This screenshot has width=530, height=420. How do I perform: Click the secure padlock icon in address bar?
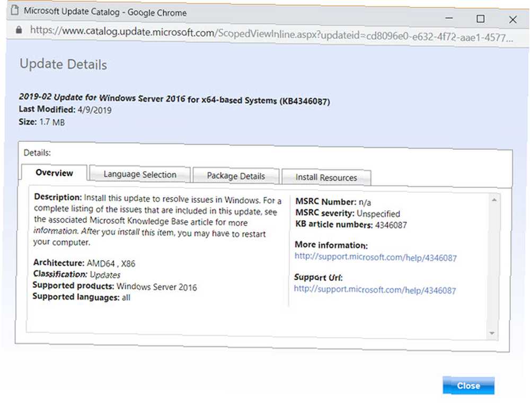[19, 30]
